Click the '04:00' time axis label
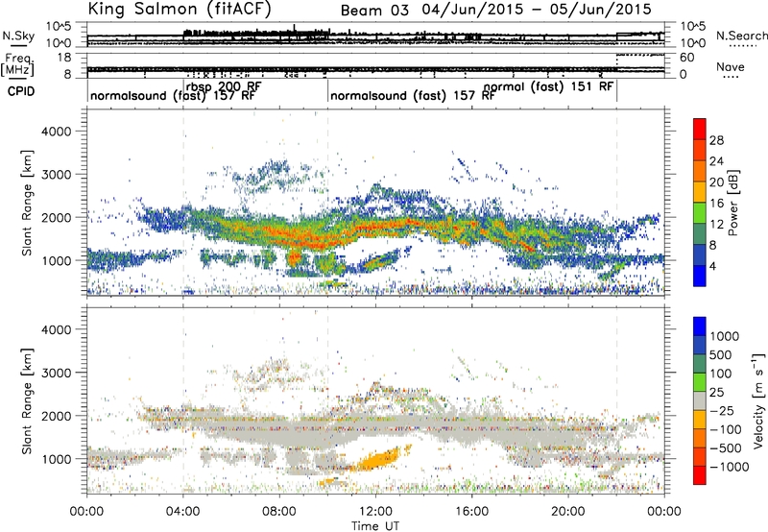This screenshot has height=532, width=768. (183, 512)
